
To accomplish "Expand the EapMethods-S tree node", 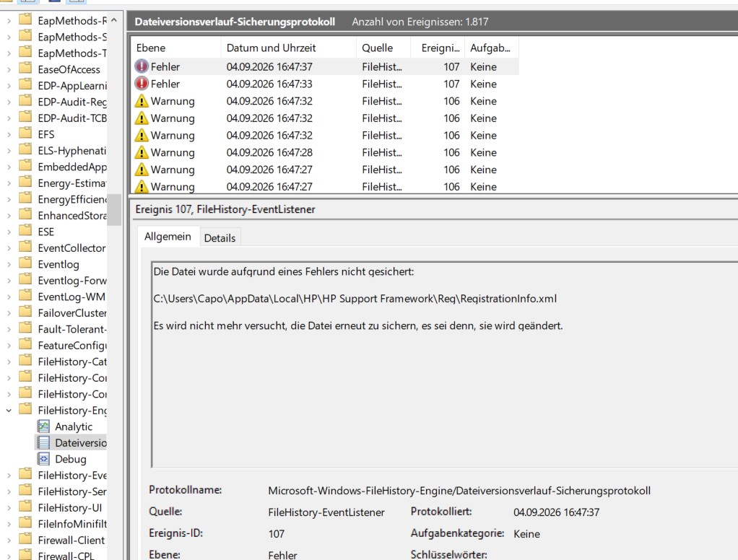I will click(x=9, y=37).
